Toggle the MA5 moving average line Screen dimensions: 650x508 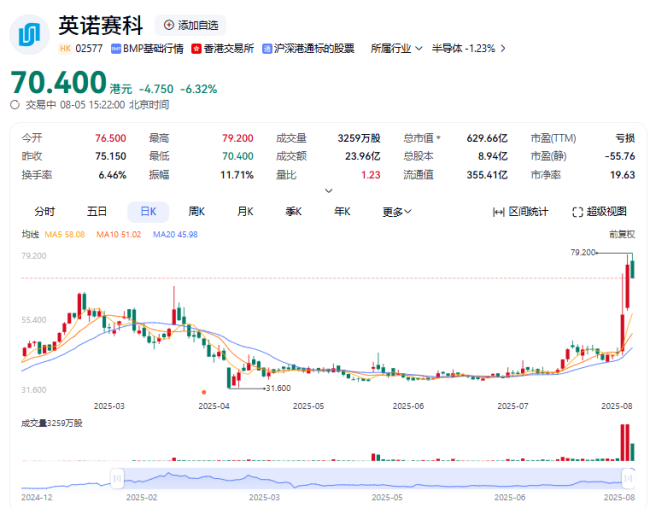click(66, 235)
